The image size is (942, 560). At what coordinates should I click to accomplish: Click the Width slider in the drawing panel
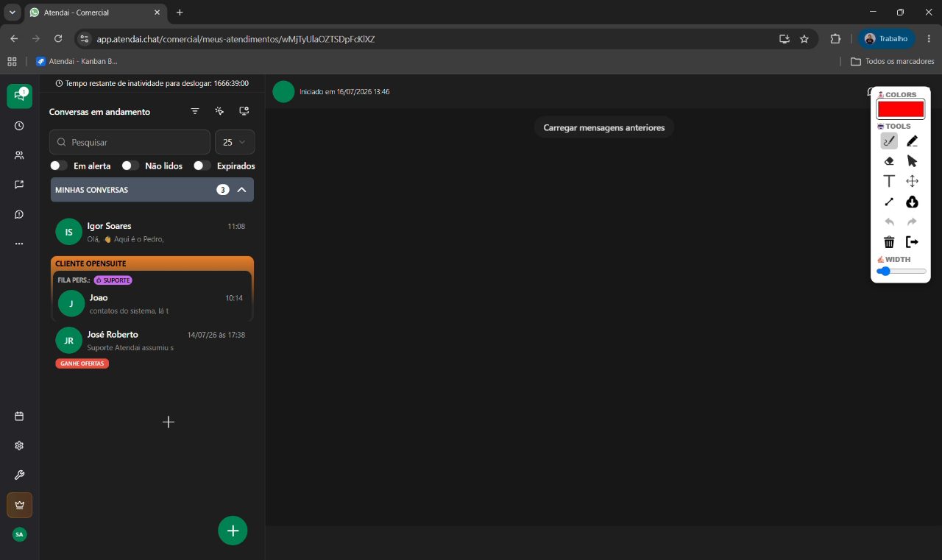(x=901, y=272)
